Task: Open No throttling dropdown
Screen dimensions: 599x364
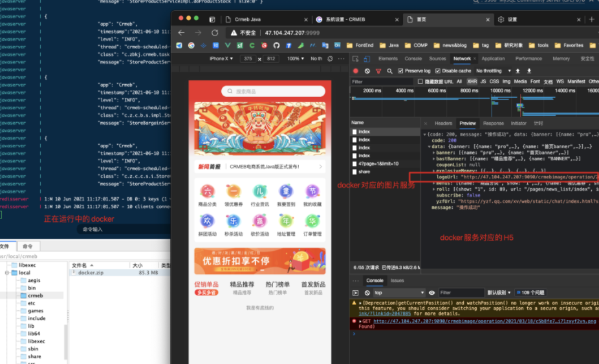Action: click(x=493, y=71)
